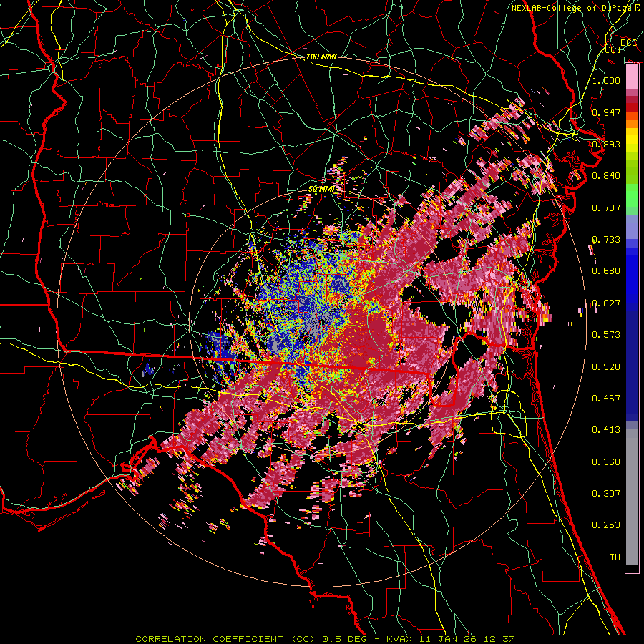The height and width of the screenshot is (644, 644).
Task: Click the 0.520 scale value
Action: point(606,367)
